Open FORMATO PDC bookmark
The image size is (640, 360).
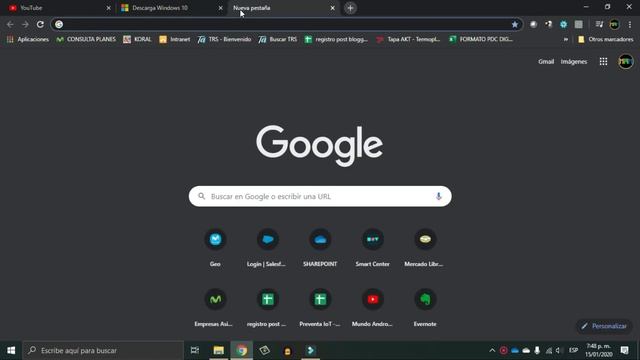pos(481,40)
